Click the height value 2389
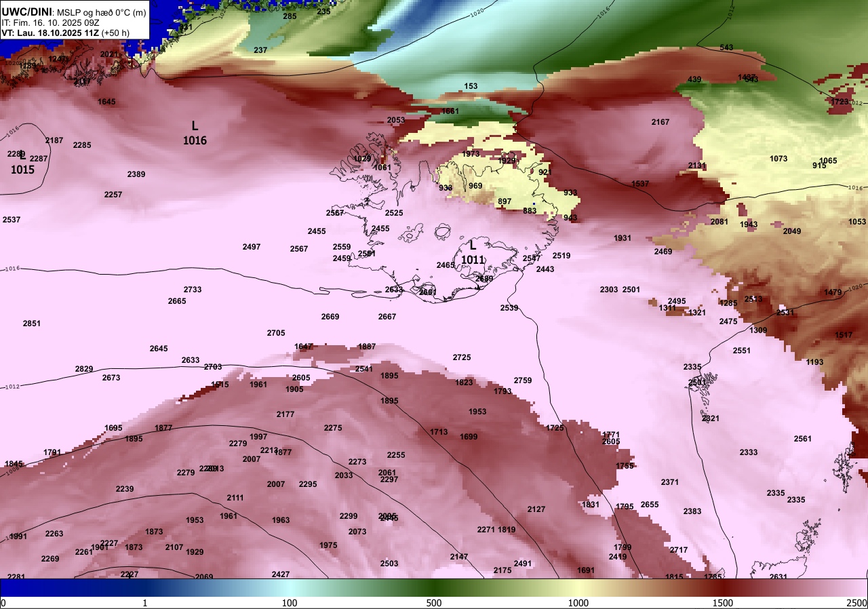 click(x=136, y=174)
